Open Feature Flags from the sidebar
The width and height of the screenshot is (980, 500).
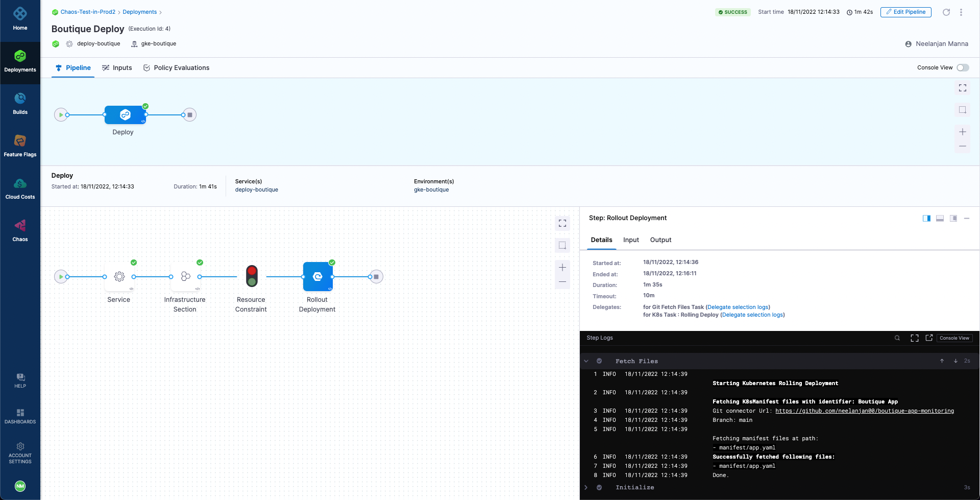tap(20, 145)
